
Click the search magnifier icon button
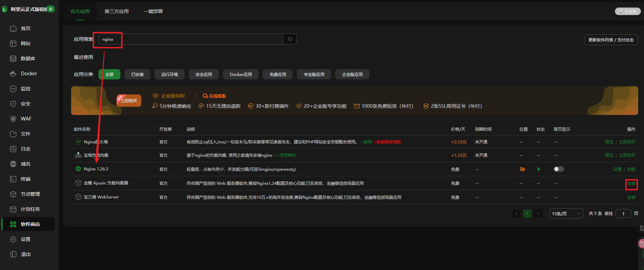click(x=290, y=39)
